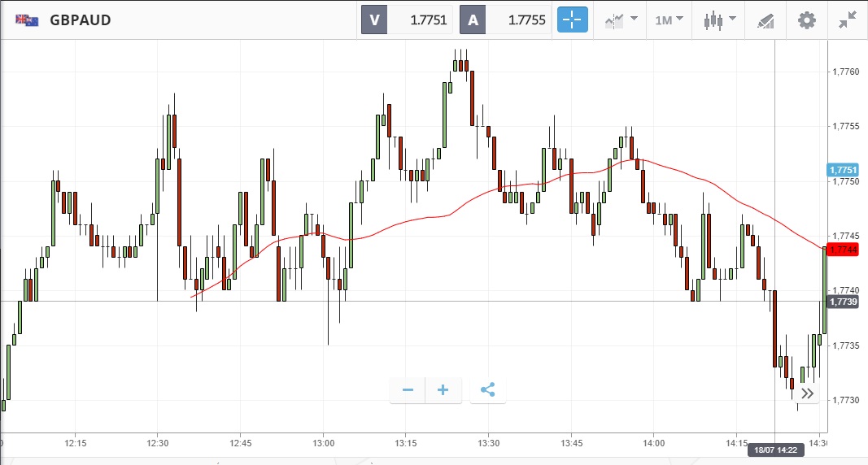Jump to latest candles with double-arrow
868x465 pixels.
tap(807, 394)
